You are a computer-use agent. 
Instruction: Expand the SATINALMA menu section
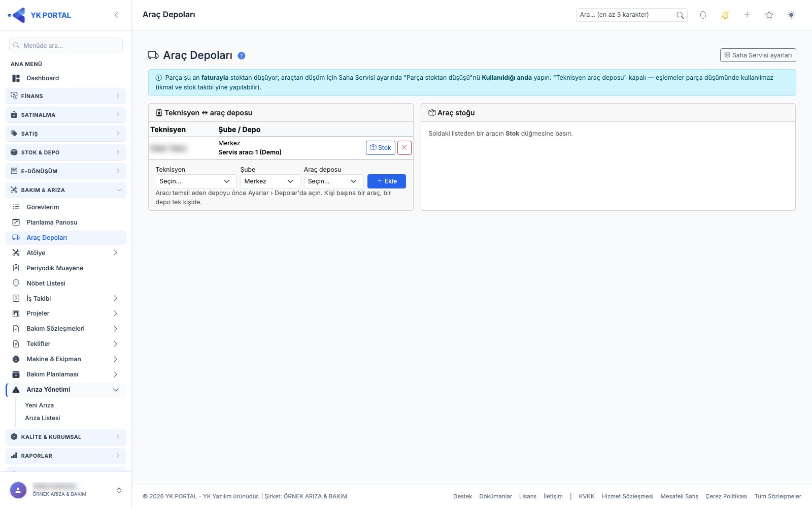[66, 115]
